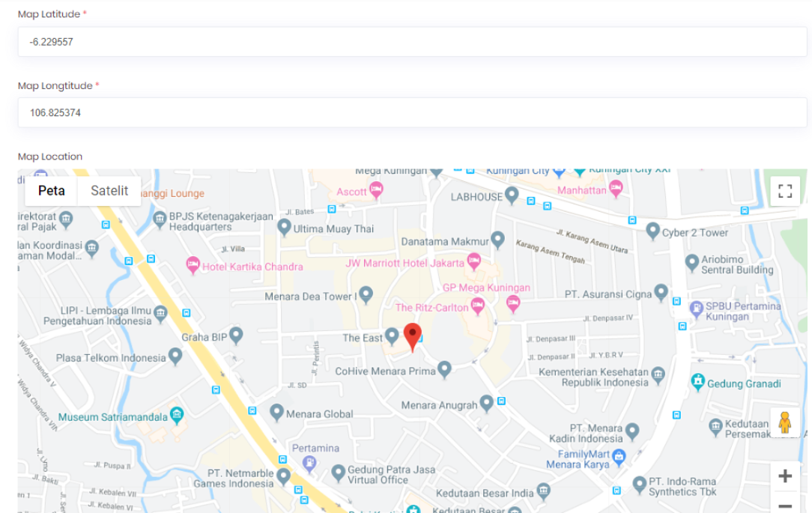
Task: Select the JW Marriott Hotel Jakarta pin
Action: coord(474,261)
